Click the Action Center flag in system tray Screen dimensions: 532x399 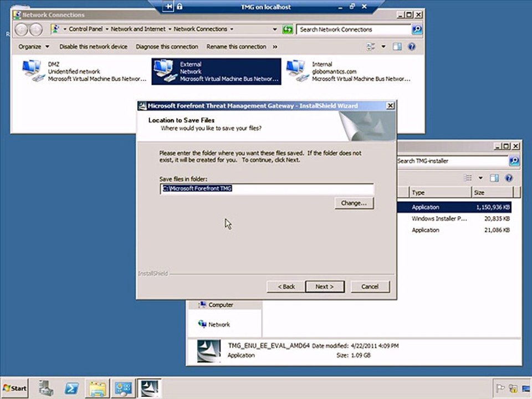(500, 388)
